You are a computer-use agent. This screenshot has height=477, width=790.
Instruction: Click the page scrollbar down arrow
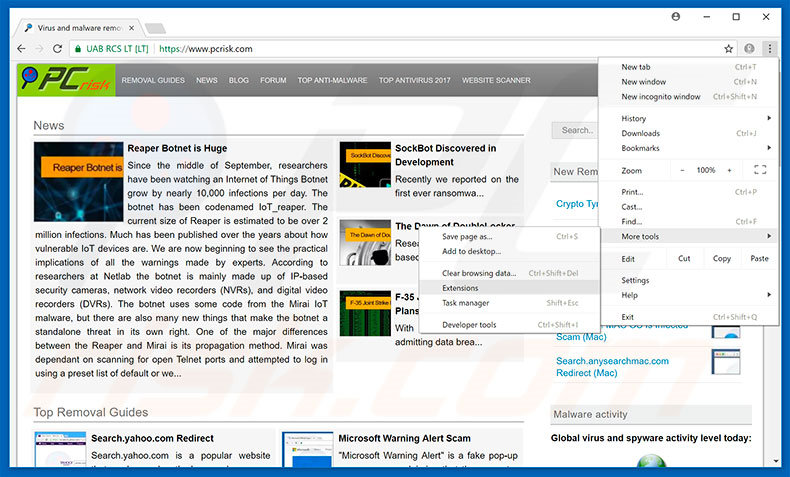[x=775, y=461]
